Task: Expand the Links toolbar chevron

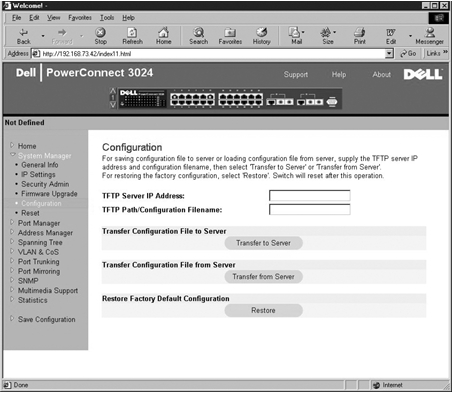Action: (x=445, y=52)
